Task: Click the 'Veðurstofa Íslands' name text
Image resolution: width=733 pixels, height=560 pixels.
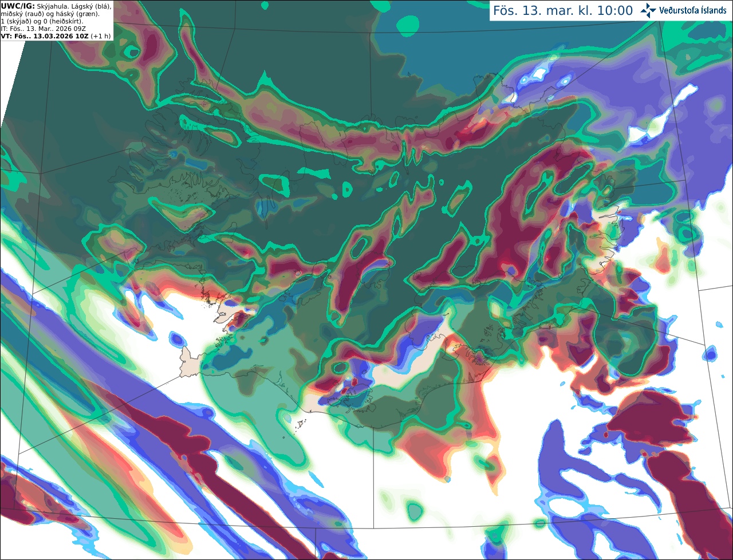Action: 693,10
